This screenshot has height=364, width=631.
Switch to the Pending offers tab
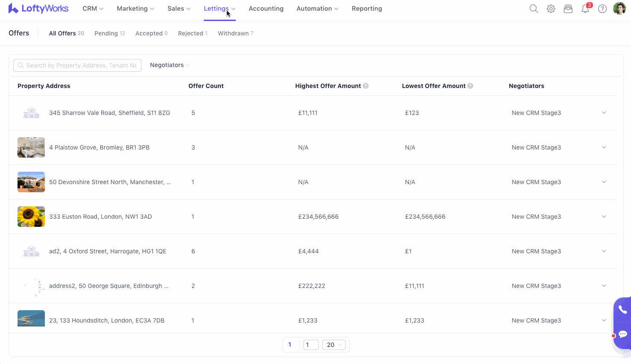(x=109, y=33)
